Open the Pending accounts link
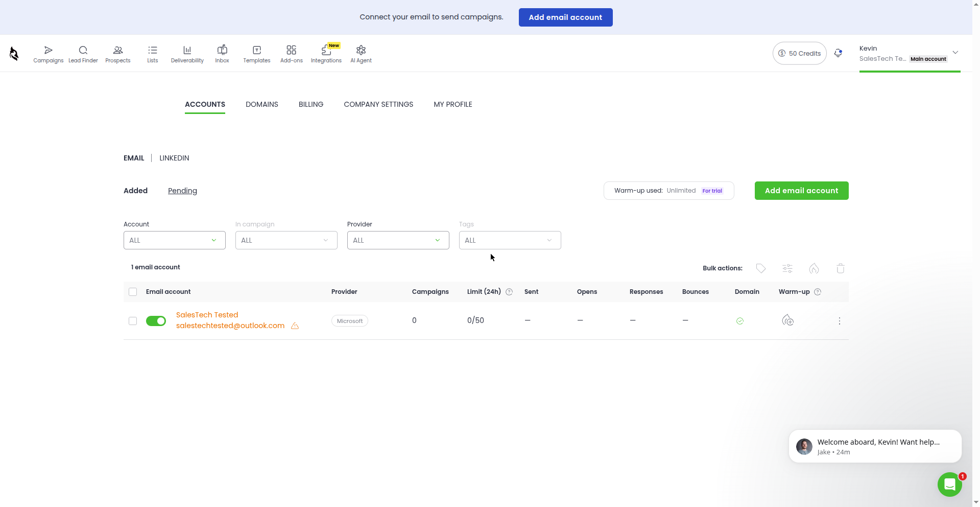Image resolution: width=980 pixels, height=507 pixels. [182, 191]
